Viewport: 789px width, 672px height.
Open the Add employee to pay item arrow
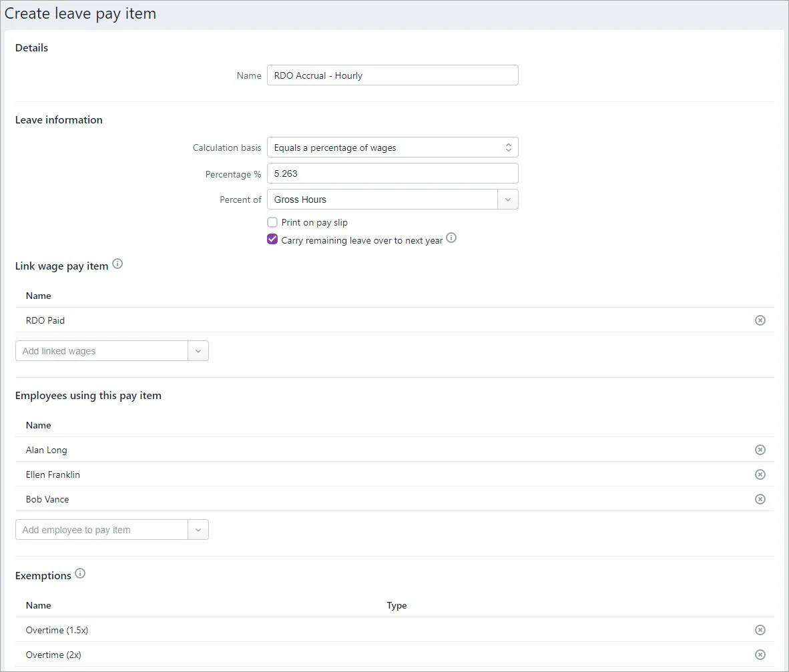(x=198, y=530)
